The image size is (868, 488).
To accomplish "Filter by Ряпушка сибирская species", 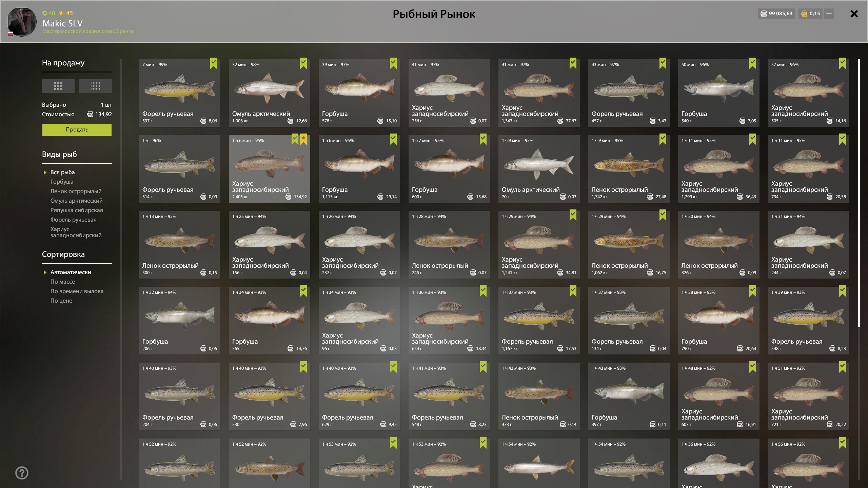I will click(77, 210).
